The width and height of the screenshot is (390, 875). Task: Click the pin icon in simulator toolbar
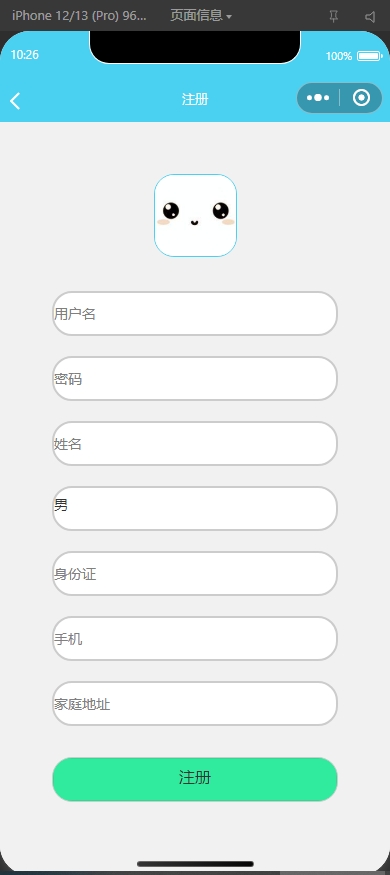click(x=333, y=16)
